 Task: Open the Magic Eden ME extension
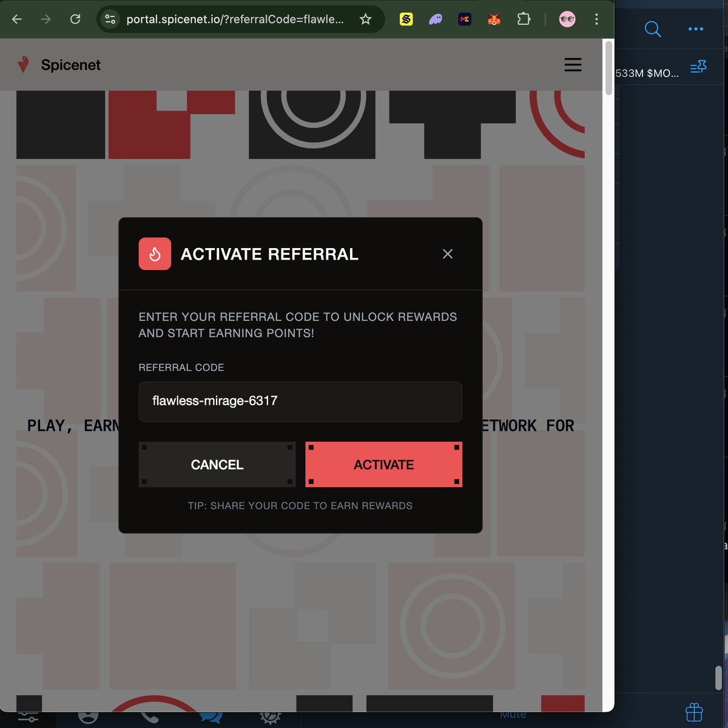tap(465, 19)
